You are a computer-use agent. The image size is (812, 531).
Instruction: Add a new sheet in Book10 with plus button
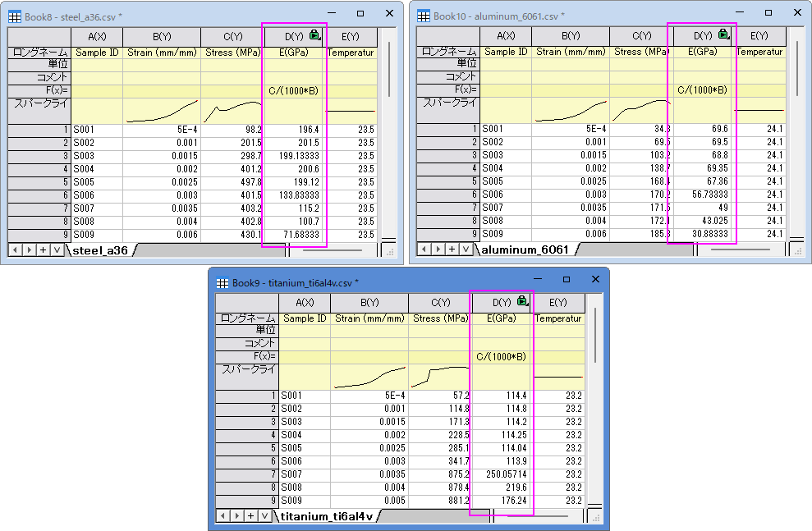452,249
